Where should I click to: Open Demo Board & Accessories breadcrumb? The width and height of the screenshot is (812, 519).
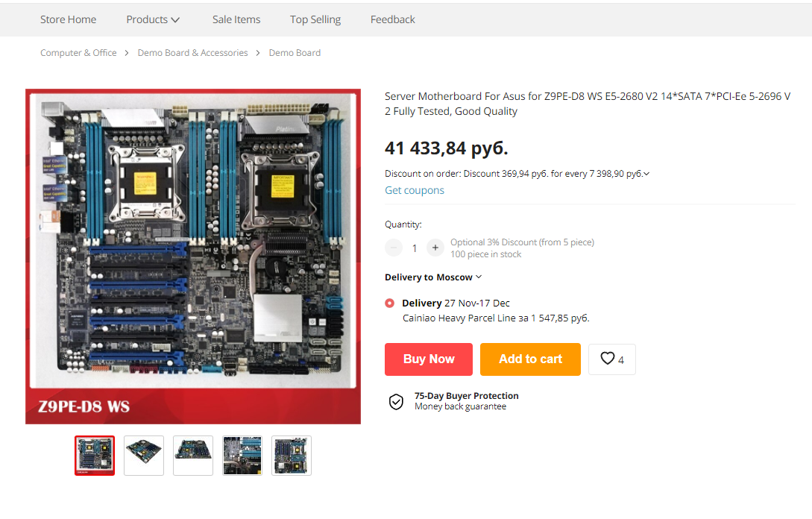pos(192,53)
